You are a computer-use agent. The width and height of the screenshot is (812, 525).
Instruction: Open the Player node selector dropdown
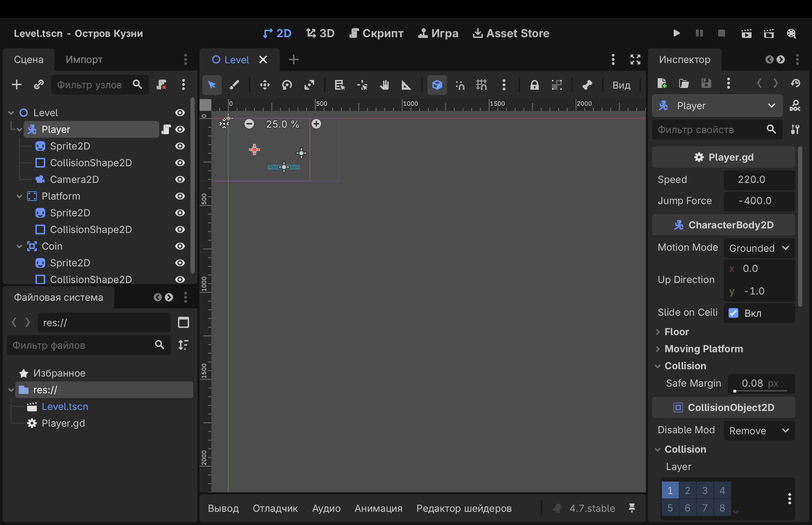pos(717,105)
